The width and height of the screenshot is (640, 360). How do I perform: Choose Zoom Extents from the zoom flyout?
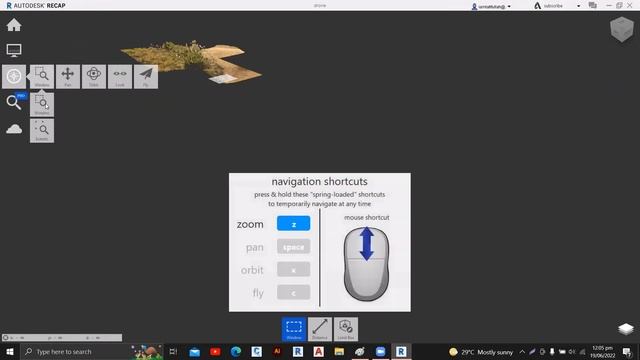[x=42, y=131]
